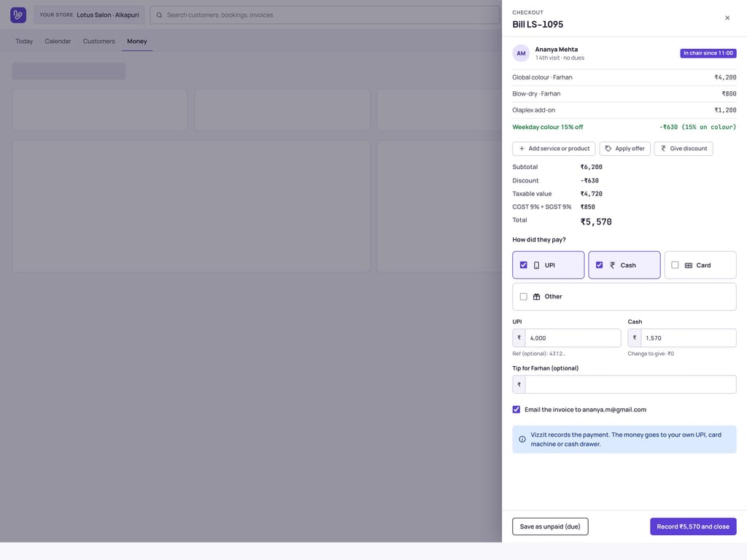
Task: Toggle the Cash payment checkbox
Action: [599, 265]
